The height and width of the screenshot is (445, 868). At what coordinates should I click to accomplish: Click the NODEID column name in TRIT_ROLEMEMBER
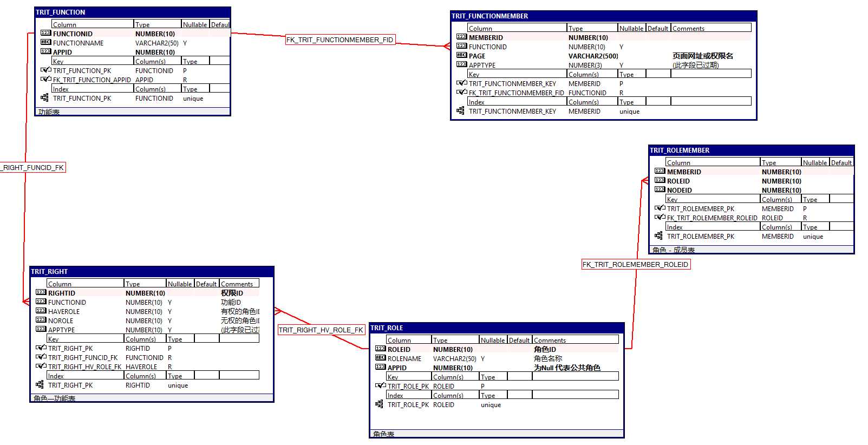(x=680, y=190)
